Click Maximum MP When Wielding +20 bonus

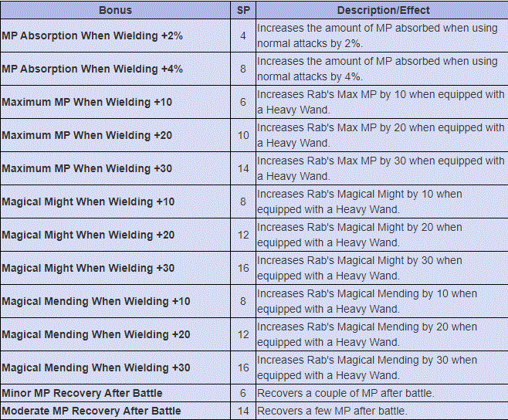[x=88, y=135]
